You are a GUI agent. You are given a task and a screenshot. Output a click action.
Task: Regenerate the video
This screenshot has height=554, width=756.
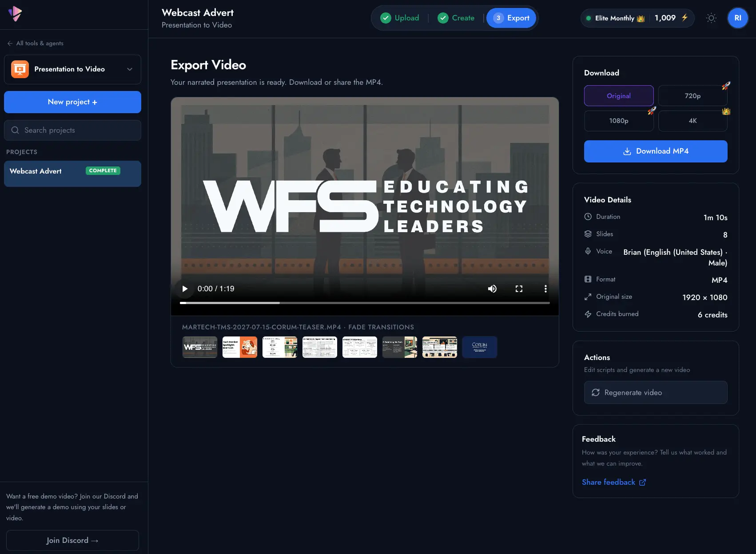coord(656,392)
